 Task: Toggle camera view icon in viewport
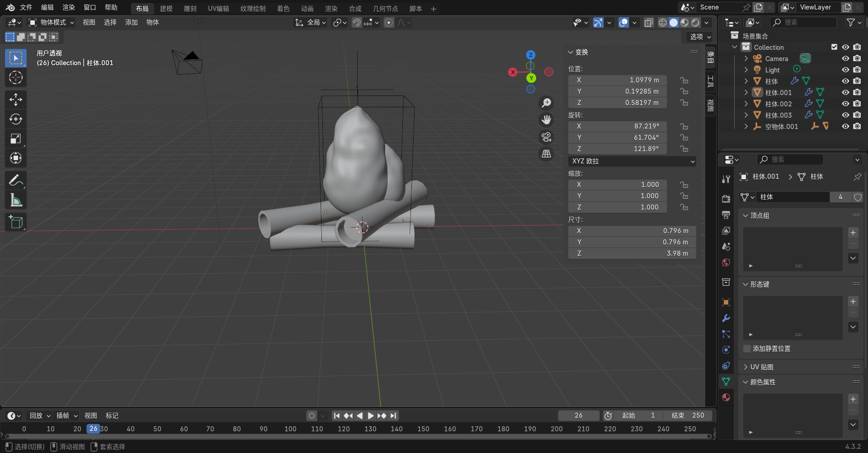tap(547, 137)
